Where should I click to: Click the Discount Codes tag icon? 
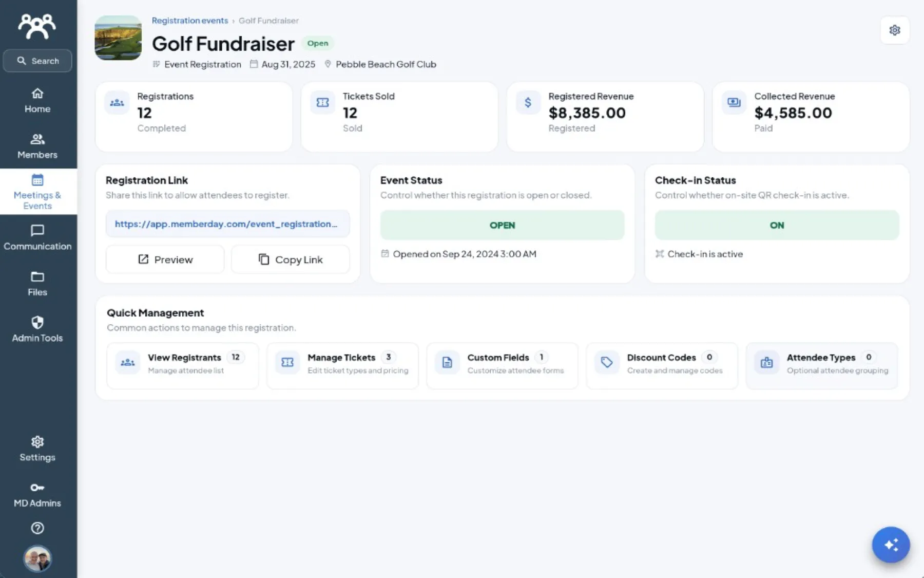(607, 363)
